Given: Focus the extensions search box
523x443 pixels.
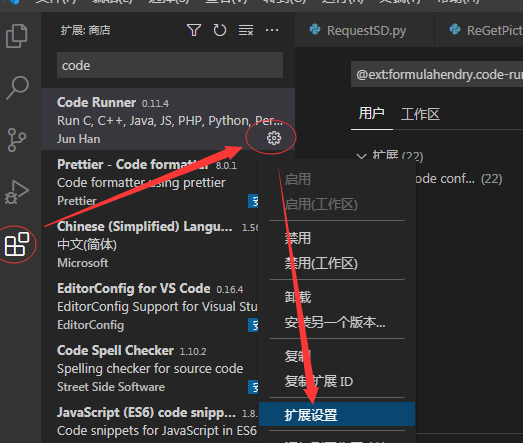Looking at the screenshot, I should [x=170, y=65].
